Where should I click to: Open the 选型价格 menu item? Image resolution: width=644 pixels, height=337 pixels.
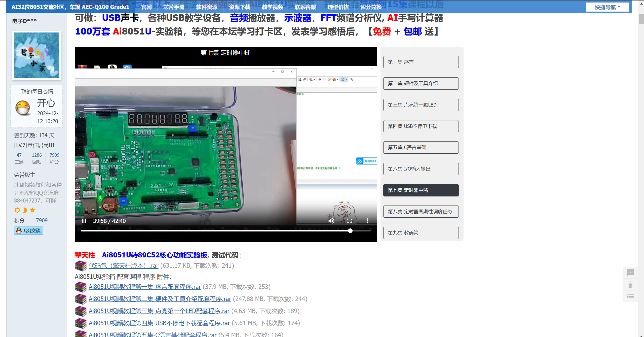coord(338,7)
